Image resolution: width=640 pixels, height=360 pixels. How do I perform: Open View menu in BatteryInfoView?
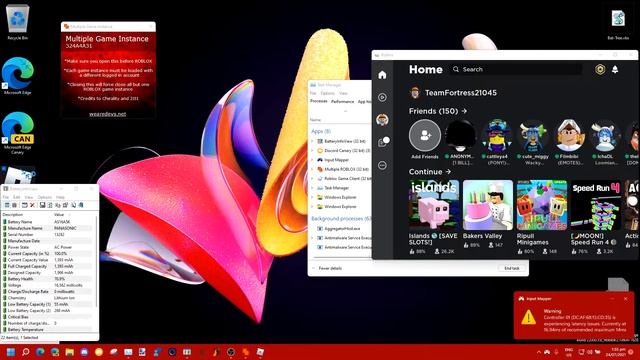click(x=29, y=197)
